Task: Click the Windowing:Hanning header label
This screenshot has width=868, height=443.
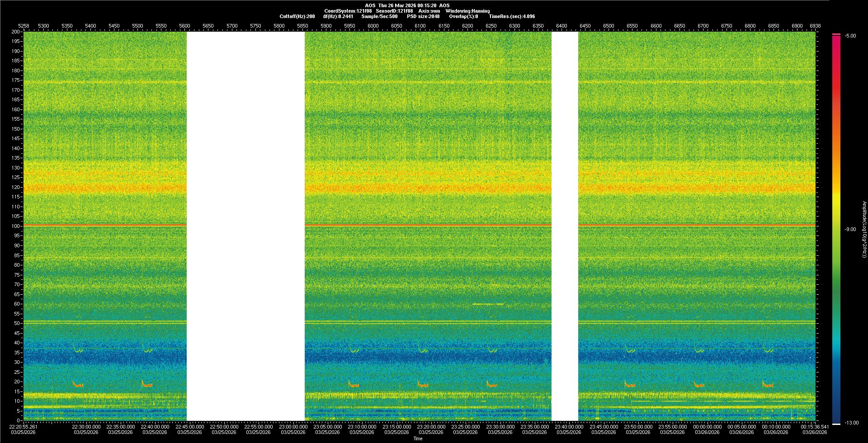Action: click(x=467, y=11)
